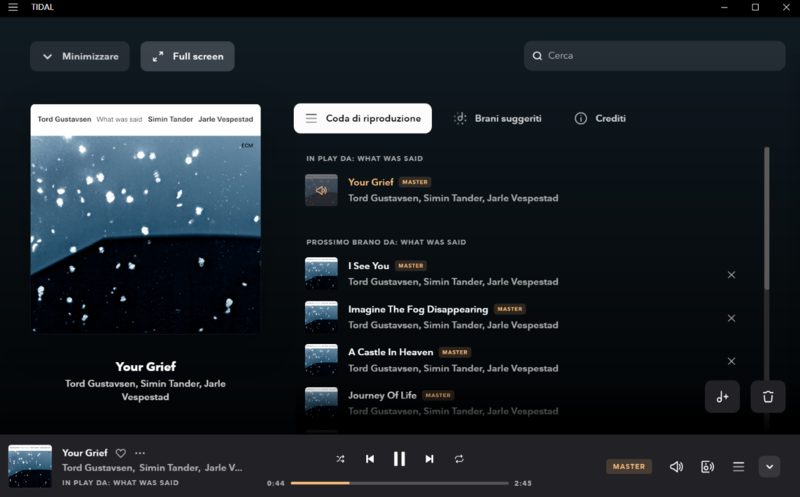The height and width of the screenshot is (497, 800).
Task: Click the playback progress bar
Action: tap(399, 483)
